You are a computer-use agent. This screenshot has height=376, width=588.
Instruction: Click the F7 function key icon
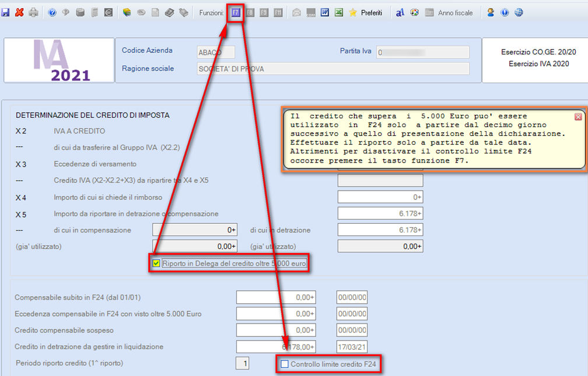pos(236,12)
